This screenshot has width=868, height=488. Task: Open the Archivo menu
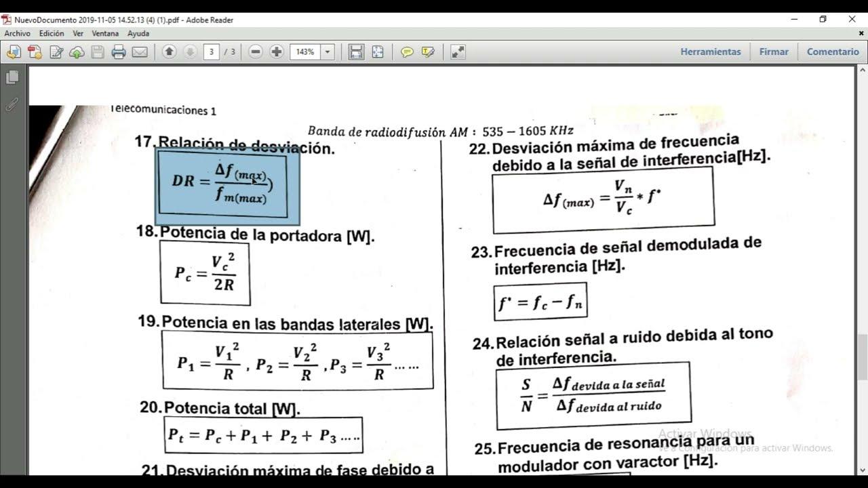(x=17, y=33)
